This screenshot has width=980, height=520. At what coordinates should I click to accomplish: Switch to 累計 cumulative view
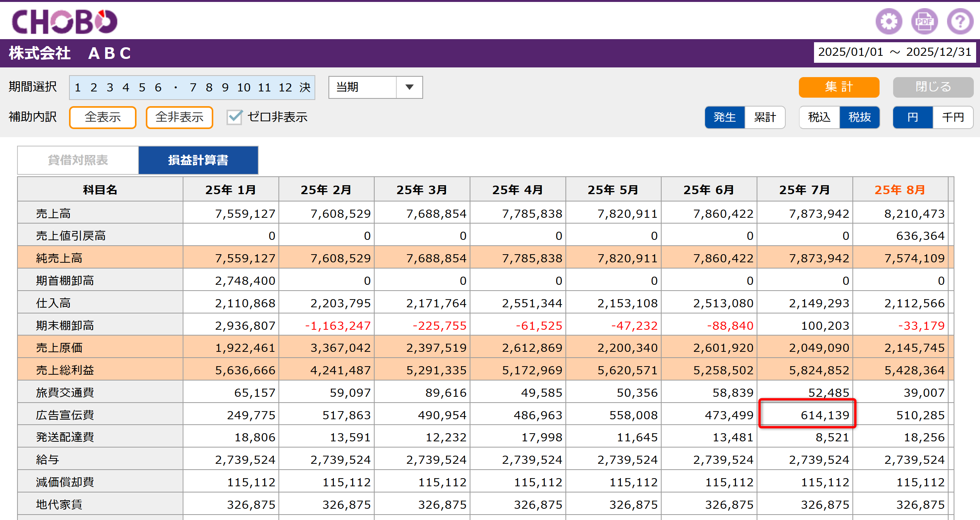pyautogui.click(x=765, y=117)
